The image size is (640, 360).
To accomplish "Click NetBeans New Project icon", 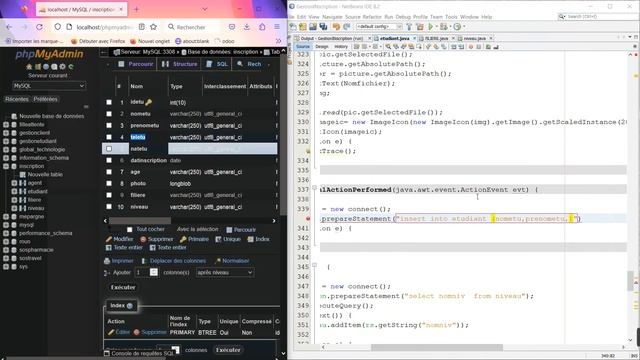I will pos(302,27).
